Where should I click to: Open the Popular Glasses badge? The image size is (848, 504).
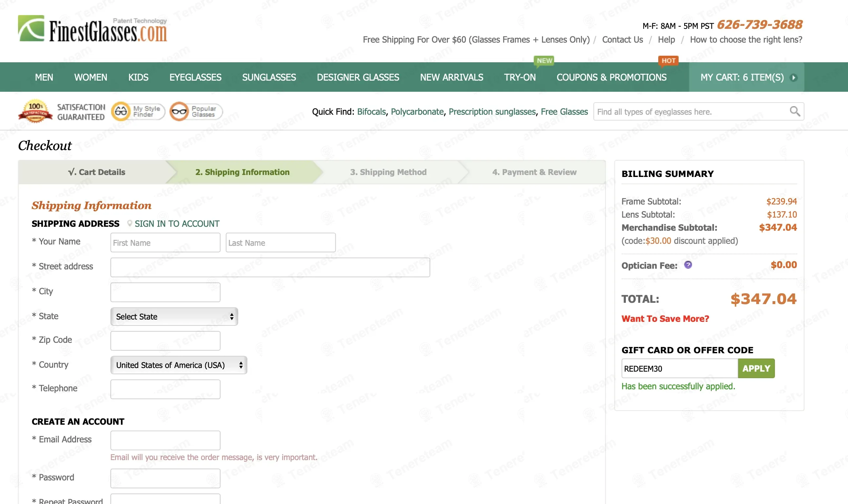(196, 111)
